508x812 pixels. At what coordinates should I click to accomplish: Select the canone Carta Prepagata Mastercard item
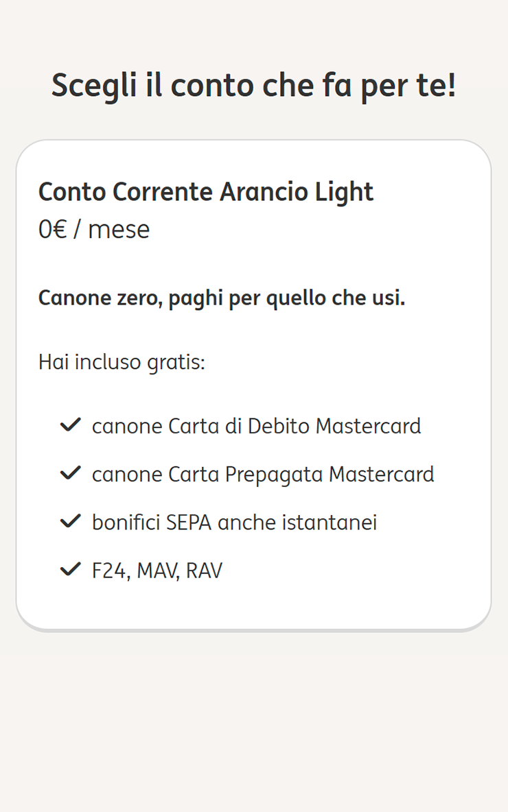(x=263, y=475)
